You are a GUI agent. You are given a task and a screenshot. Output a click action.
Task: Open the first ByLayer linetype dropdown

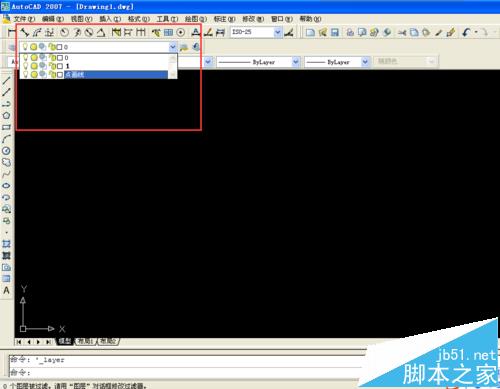pyautogui.click(x=295, y=62)
